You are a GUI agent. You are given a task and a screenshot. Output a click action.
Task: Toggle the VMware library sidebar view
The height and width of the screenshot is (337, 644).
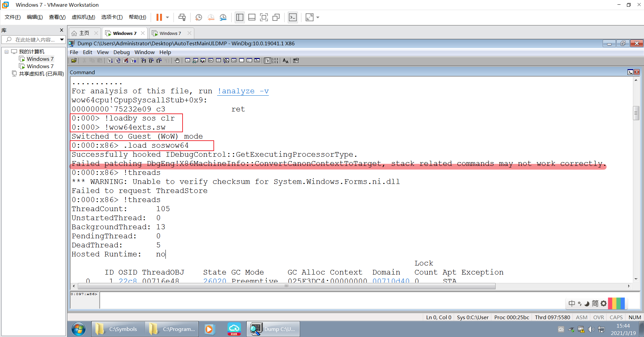click(240, 17)
